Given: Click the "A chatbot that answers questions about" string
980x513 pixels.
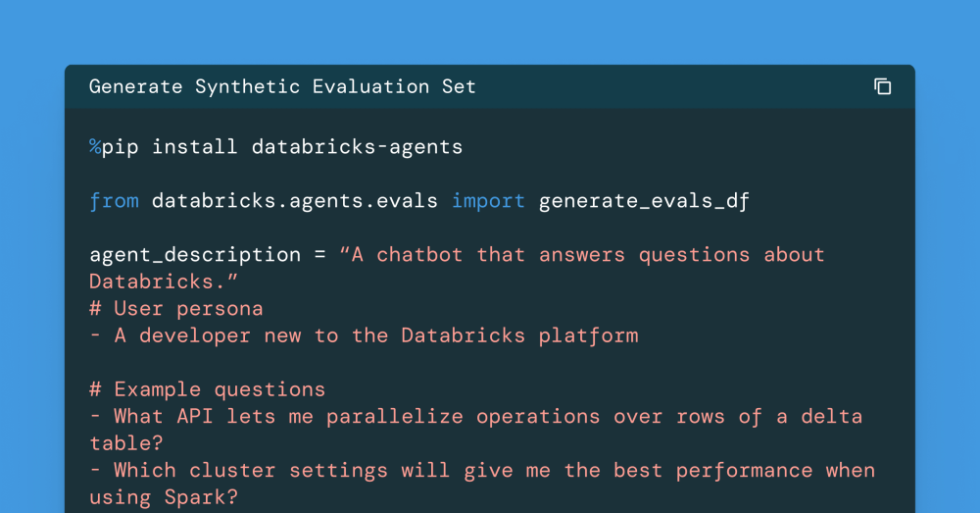Looking at the screenshot, I should coord(582,255).
